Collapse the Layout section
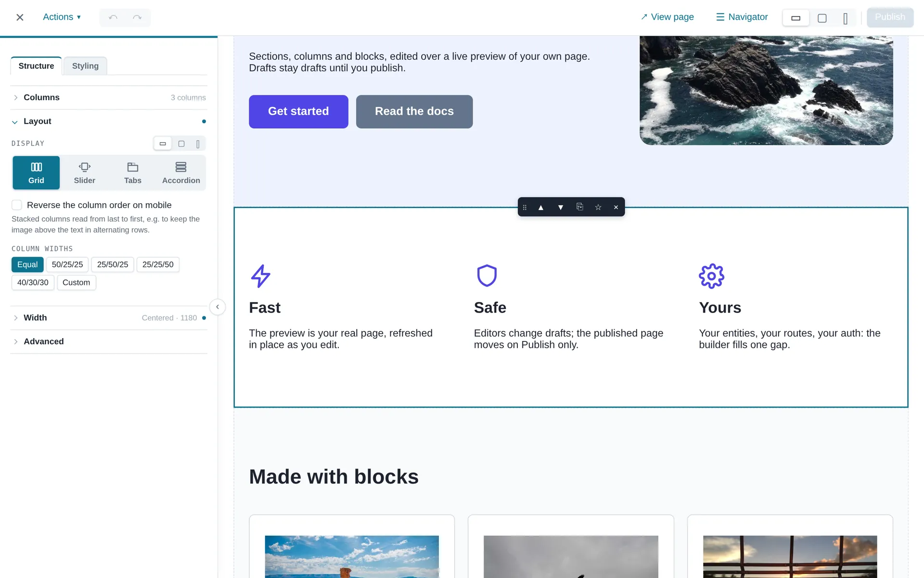The height and width of the screenshot is (578, 924). tap(109, 121)
